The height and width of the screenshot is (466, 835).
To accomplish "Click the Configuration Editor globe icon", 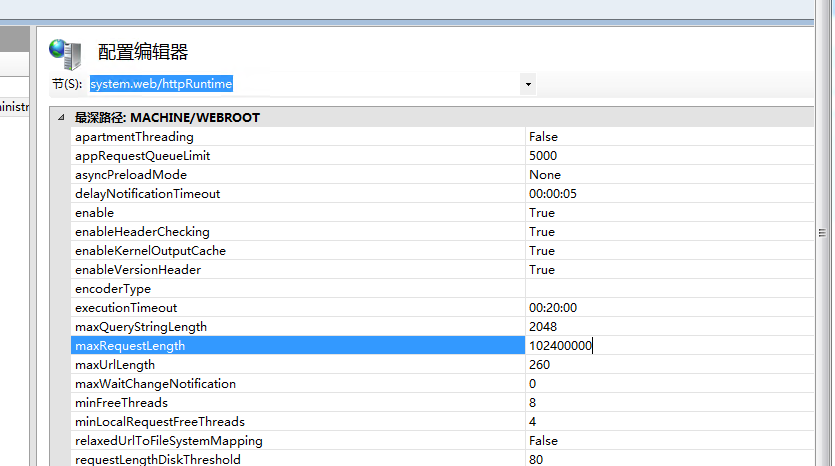I will [x=66, y=53].
